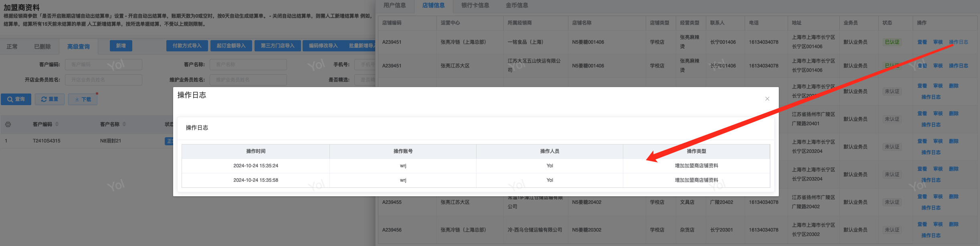Viewport: 980px width, 246px height.
Task: Sort by the 客户名称 column arrows
Action: click(x=124, y=124)
